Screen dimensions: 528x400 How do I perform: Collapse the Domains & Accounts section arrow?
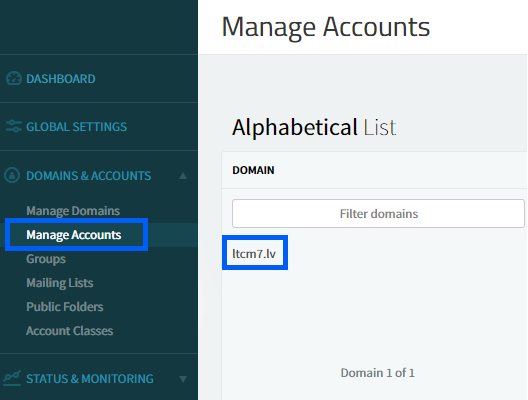[x=183, y=176]
